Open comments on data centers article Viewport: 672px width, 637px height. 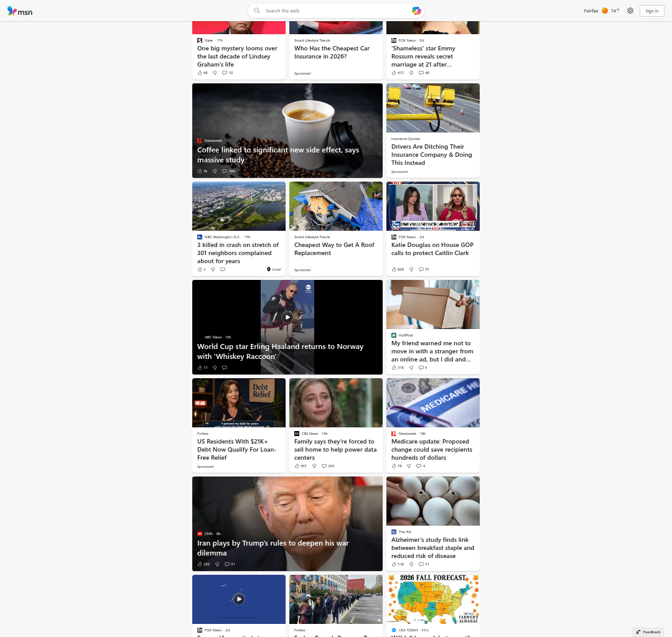[x=328, y=466]
